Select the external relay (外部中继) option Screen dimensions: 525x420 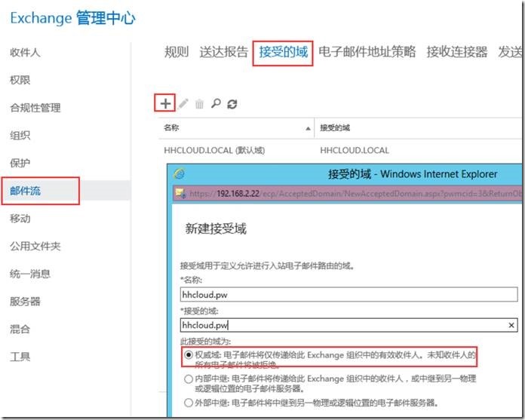[x=189, y=402]
